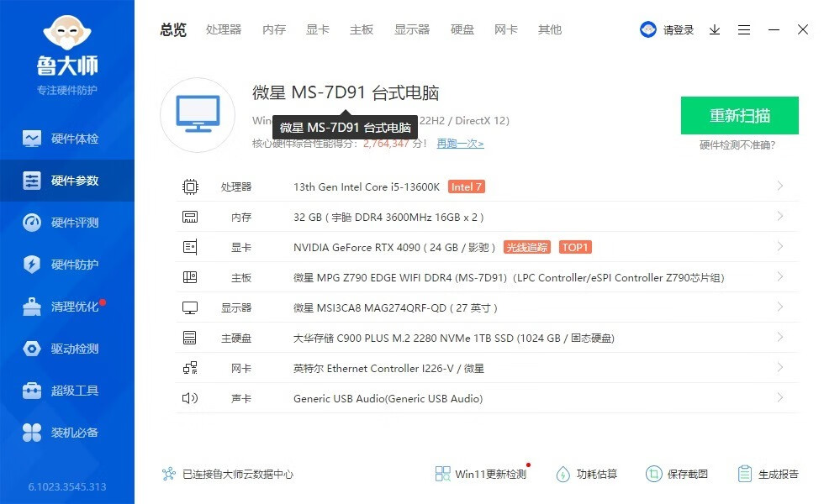Screen dimensions: 824x504
Task: Click the 请登录 login text
Action: point(679,30)
